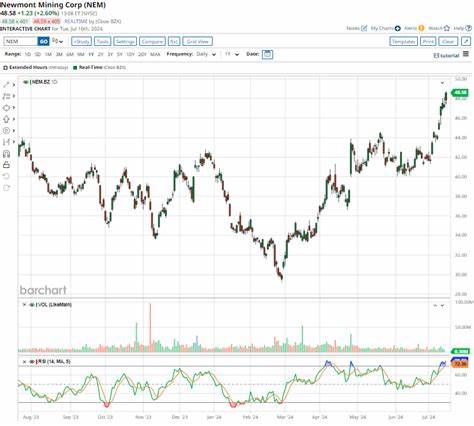Select the text annotation tool
Screen dimensions: 474x426
pyautogui.click(x=6, y=130)
